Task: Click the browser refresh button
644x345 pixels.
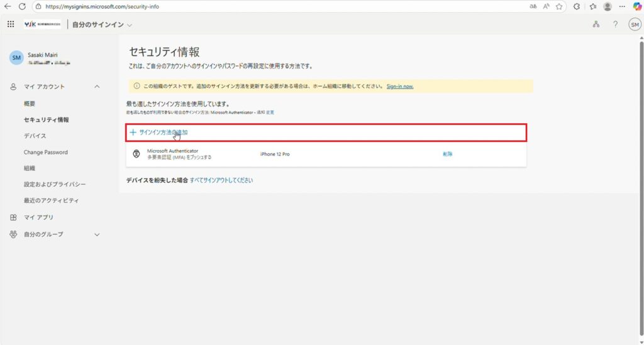Action: click(22, 6)
